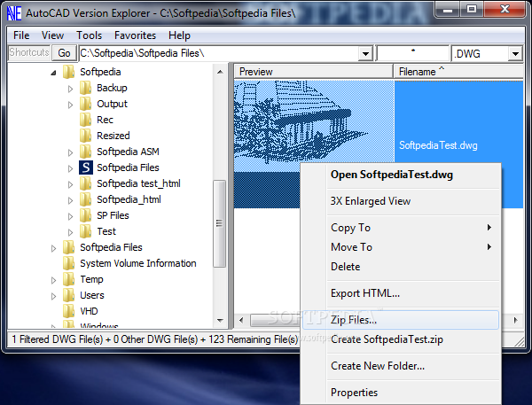This screenshot has width=532, height=405.
Task: Select 3X Enlarged View menu entry
Action: coord(401,201)
